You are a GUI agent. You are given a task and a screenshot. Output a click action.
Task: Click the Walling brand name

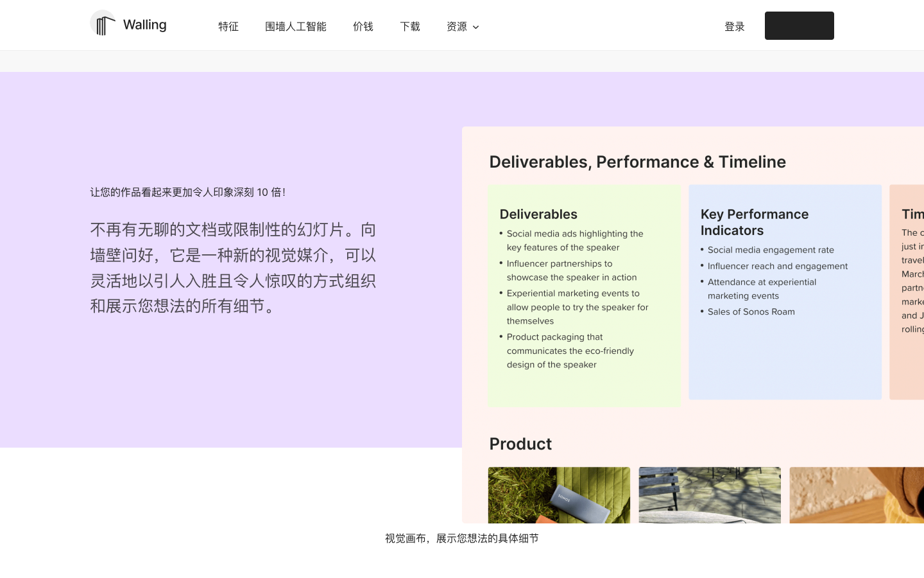(145, 24)
